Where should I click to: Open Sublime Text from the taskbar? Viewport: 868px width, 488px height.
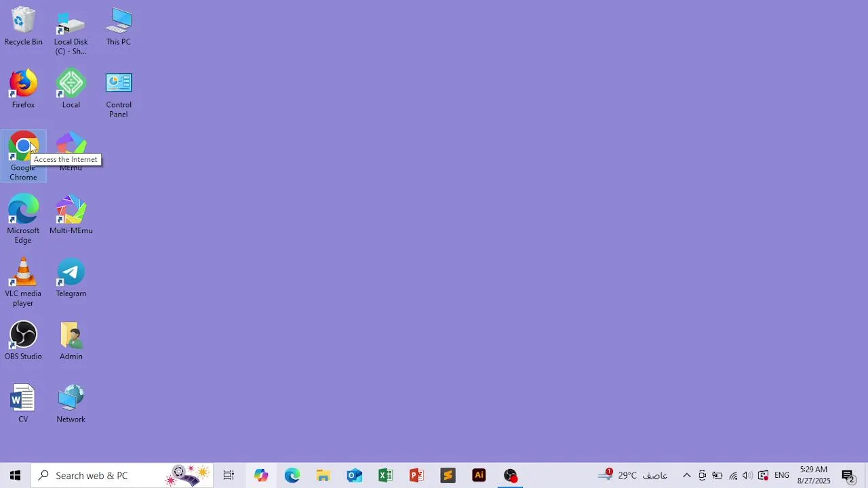[x=448, y=475]
